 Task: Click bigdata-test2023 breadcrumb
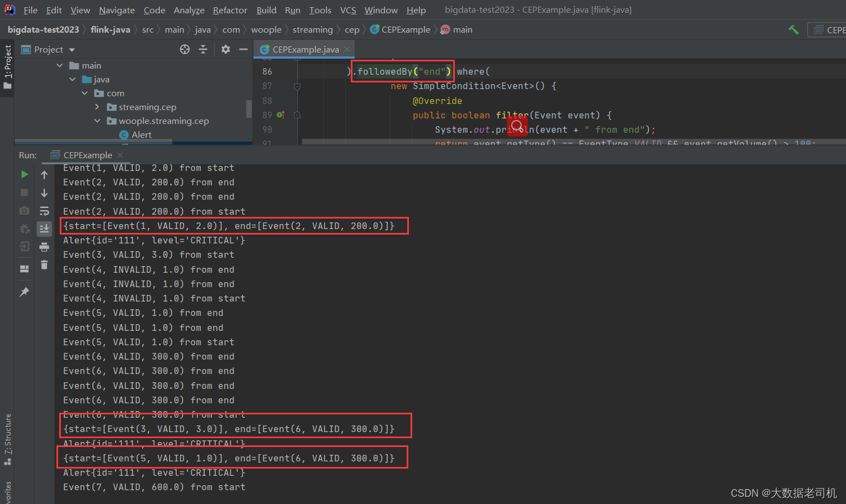tap(43, 30)
